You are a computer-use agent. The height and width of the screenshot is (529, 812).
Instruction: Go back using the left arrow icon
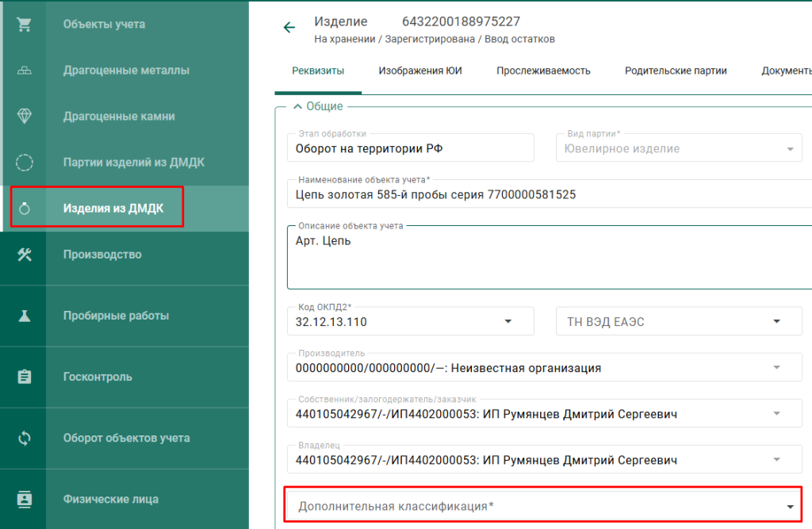[289, 28]
